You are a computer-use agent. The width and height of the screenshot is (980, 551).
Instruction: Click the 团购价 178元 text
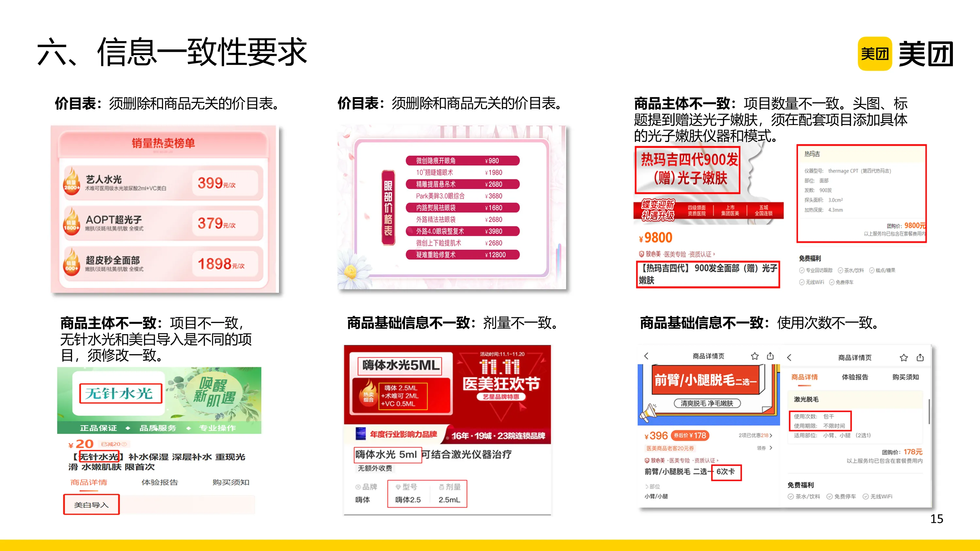[902, 452]
